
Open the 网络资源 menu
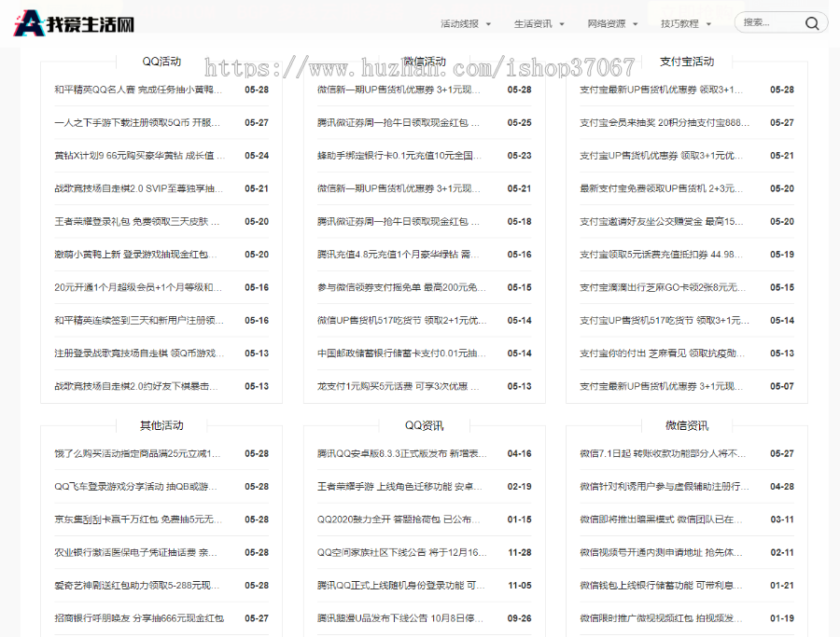[607, 23]
